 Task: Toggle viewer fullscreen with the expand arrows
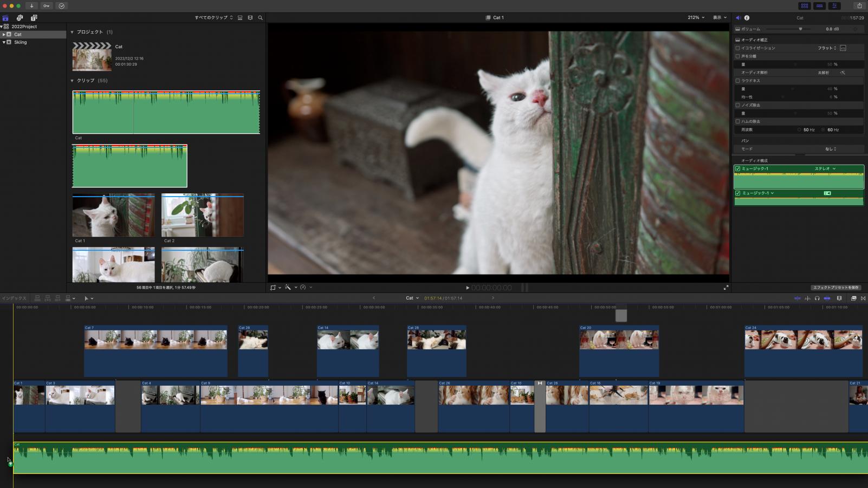pyautogui.click(x=726, y=288)
